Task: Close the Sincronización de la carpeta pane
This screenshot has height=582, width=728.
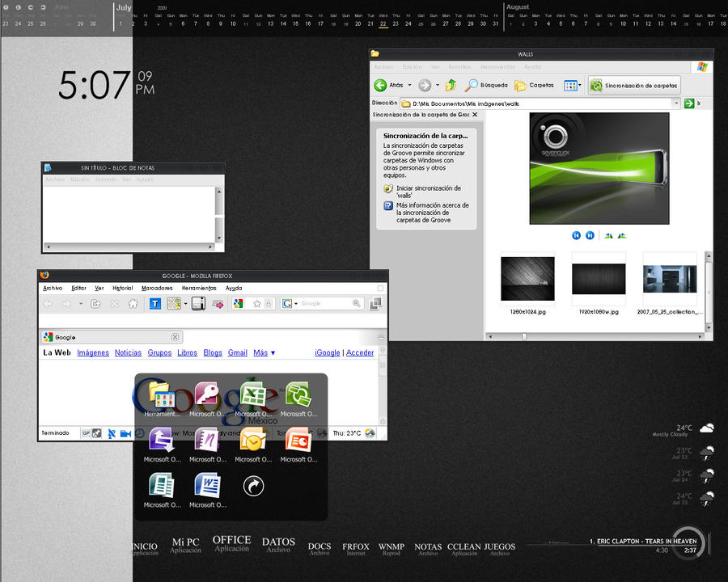Action: tap(475, 115)
